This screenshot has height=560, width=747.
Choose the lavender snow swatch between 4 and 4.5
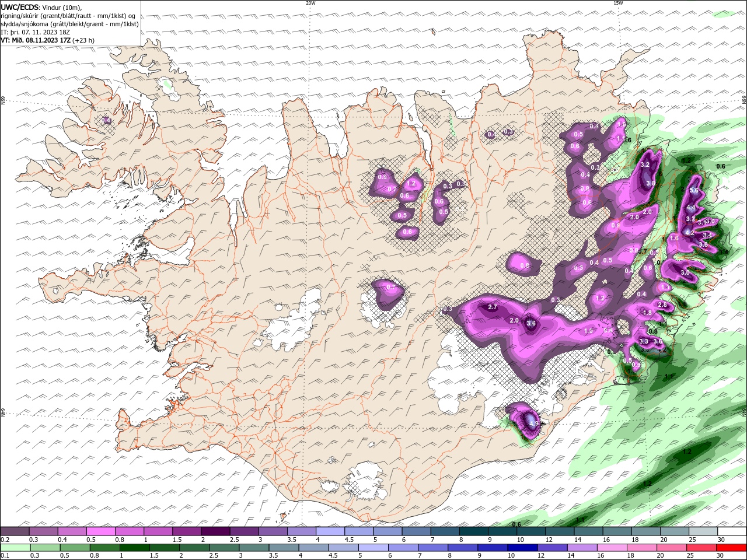click(330, 531)
